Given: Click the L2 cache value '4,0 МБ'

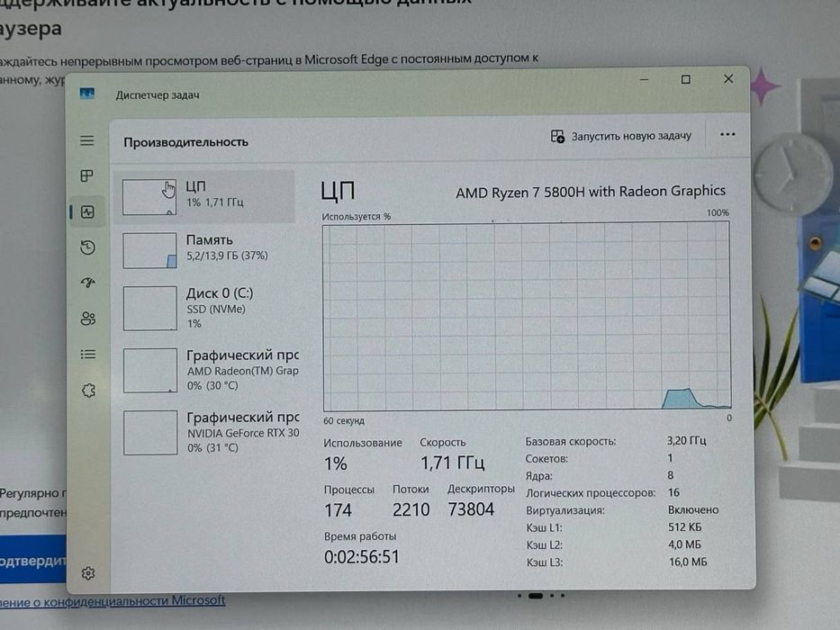Looking at the screenshot, I should click(684, 544).
